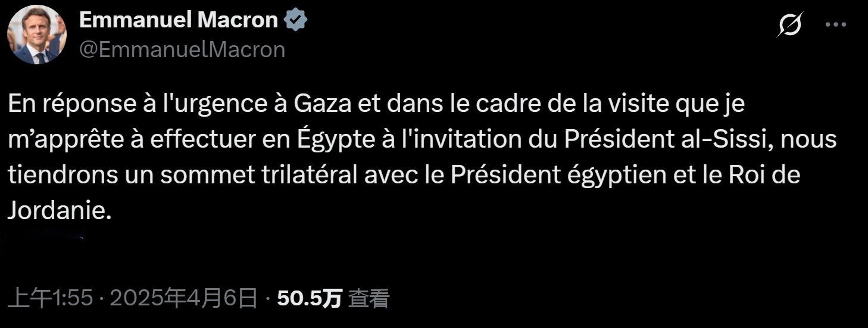Open the Grok icon on the tweet
Viewport: 868px width, 328px height.
pos(790,24)
